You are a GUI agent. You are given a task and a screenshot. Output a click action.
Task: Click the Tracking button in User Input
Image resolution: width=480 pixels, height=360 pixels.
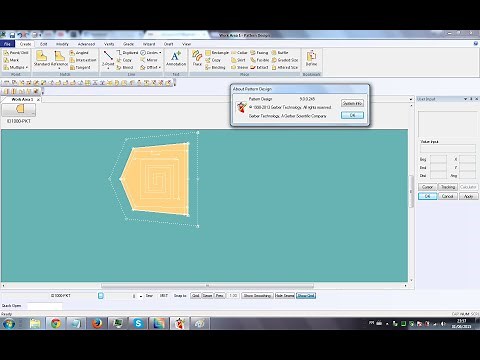(x=448, y=187)
